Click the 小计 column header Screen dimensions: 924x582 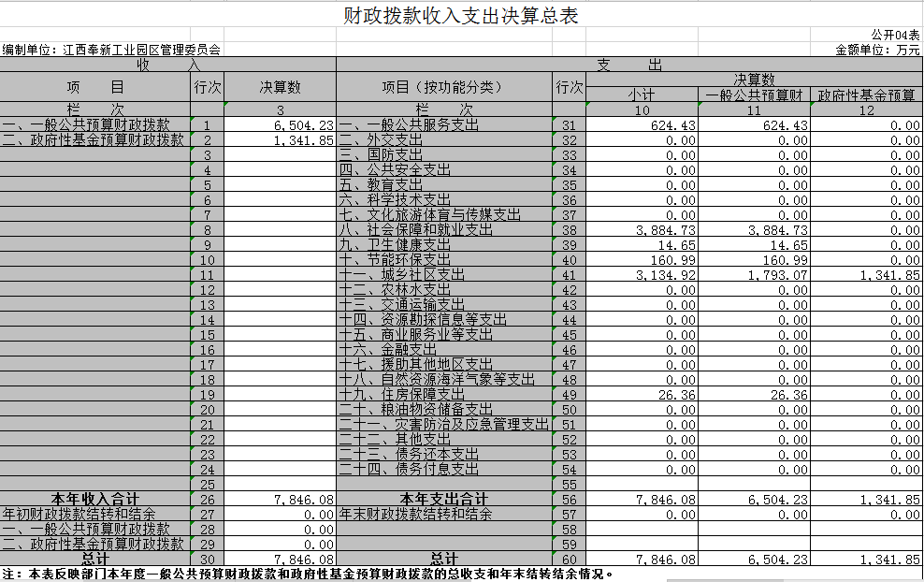click(x=641, y=95)
